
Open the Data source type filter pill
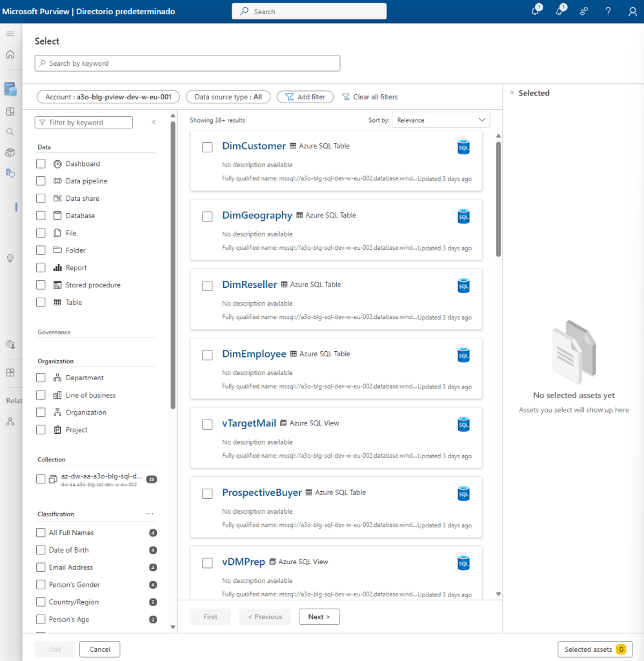click(x=228, y=97)
